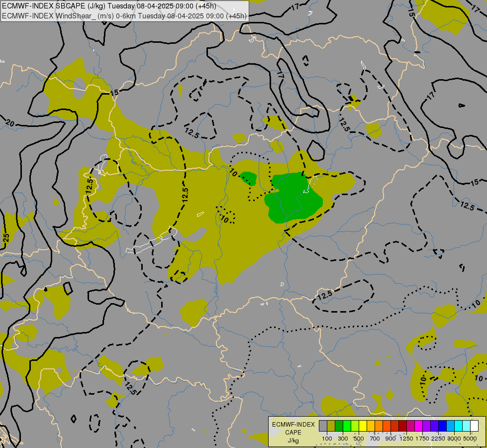Click the WindShear 0-6km title line
The width and height of the screenshot is (487, 448).
[x=124, y=16]
